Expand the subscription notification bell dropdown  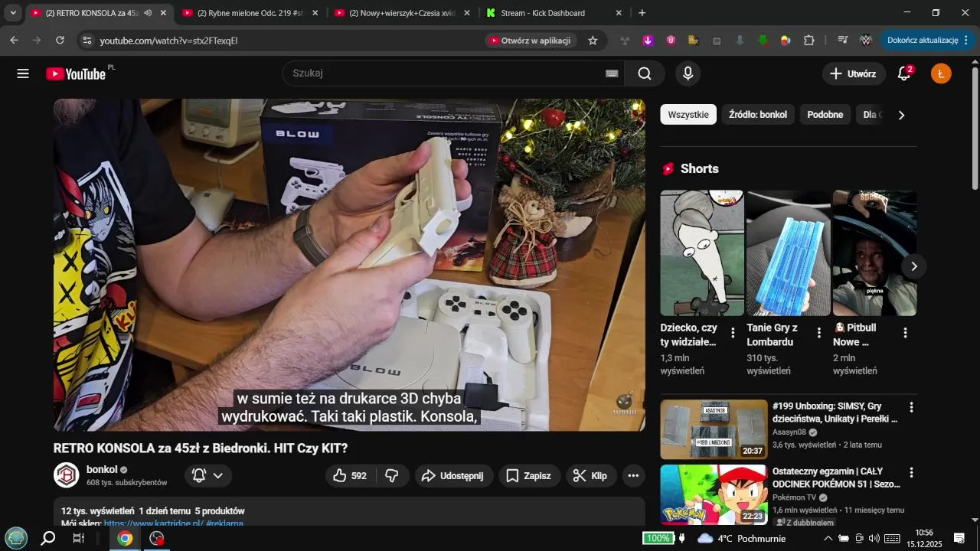[208, 476]
